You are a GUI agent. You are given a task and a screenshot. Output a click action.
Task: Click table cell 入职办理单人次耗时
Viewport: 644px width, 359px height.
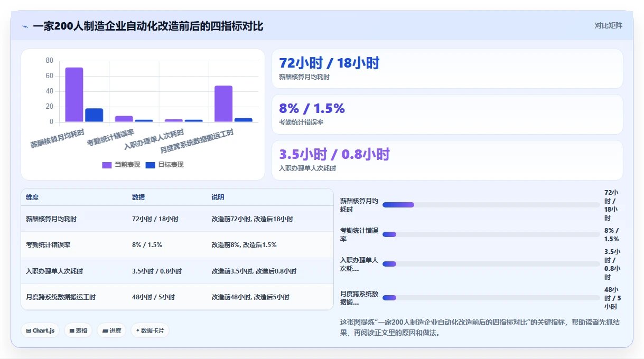tap(54, 271)
